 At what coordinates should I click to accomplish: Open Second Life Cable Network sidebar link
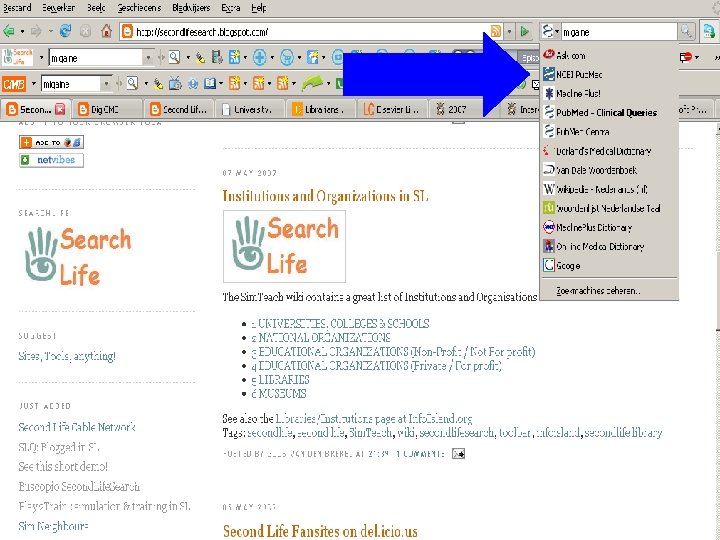pyautogui.click(x=77, y=427)
